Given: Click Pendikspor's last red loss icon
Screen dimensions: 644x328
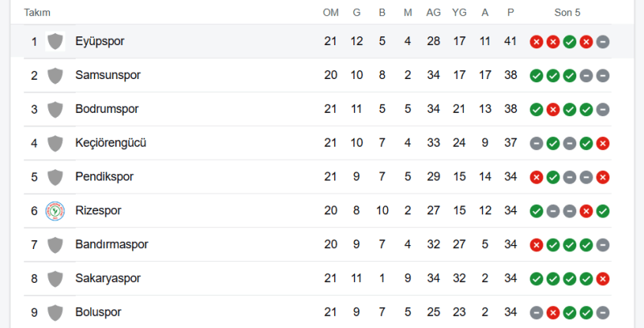Looking at the screenshot, I should click(602, 176).
